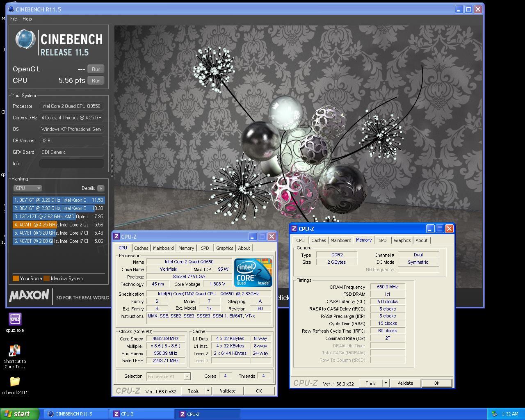This screenshot has height=420, width=525.
Task: Run the CPU benchmark
Action: [96, 81]
